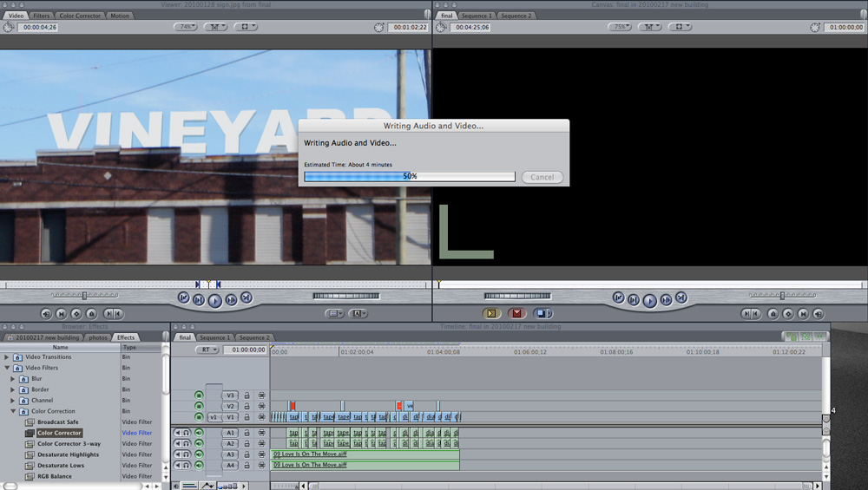Expand the Blur bin
This screenshot has width=868, height=490.
[13, 379]
